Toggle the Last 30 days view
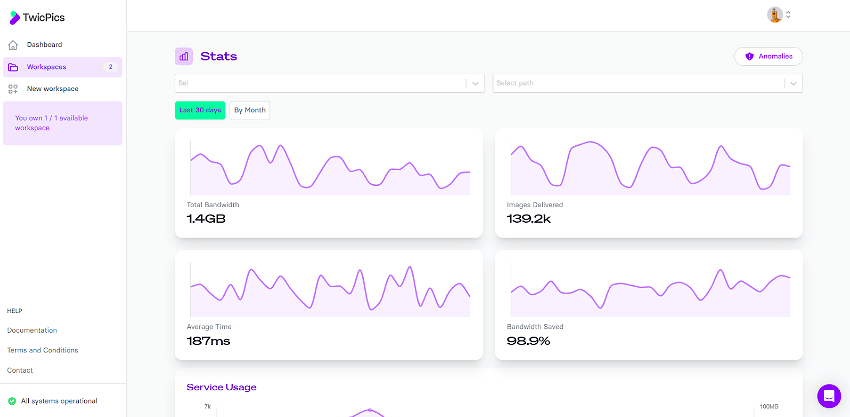 [x=200, y=110]
